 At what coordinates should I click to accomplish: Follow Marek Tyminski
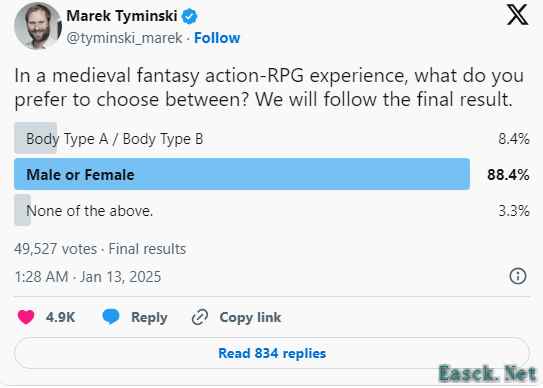[x=217, y=38]
